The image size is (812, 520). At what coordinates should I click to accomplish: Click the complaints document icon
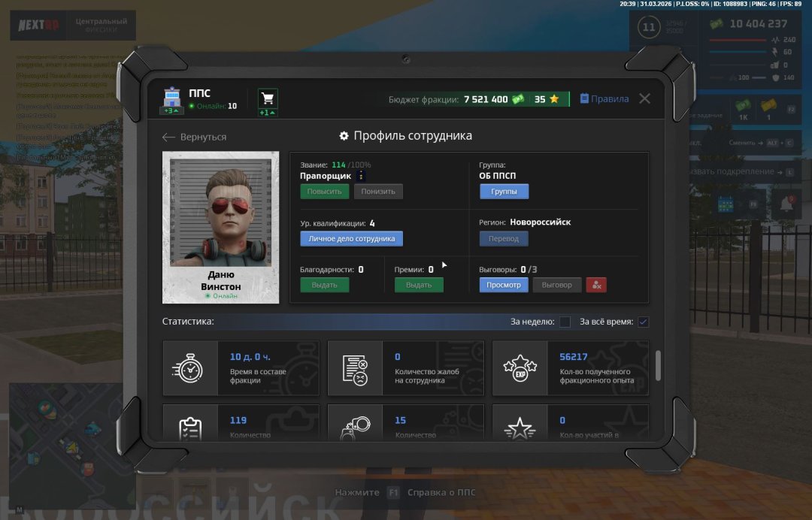click(356, 368)
